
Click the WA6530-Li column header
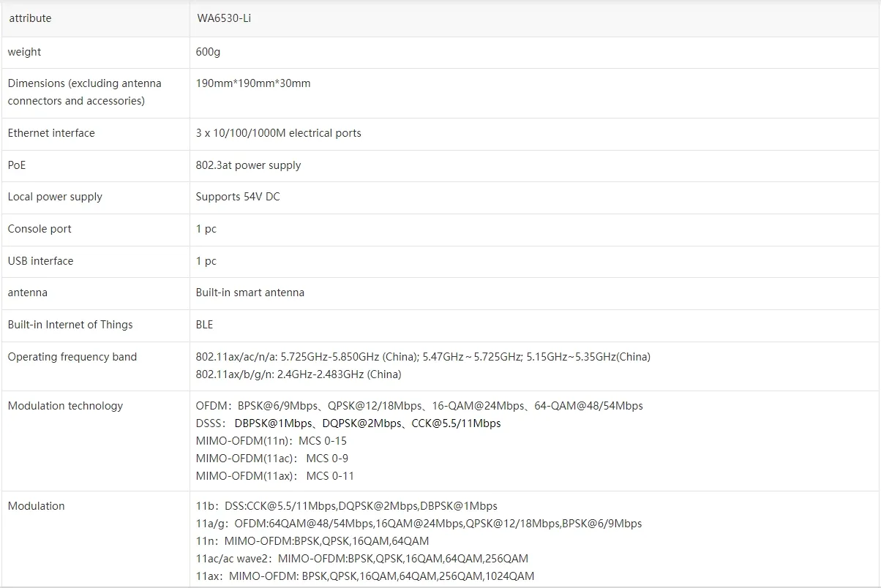(x=224, y=18)
